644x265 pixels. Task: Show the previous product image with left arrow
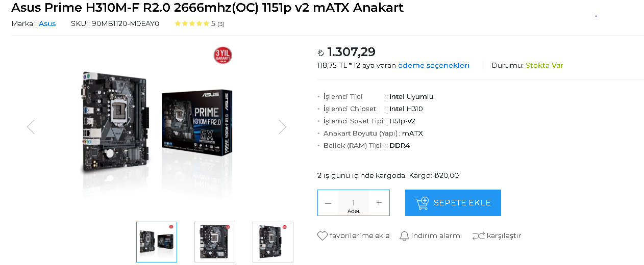click(x=31, y=126)
